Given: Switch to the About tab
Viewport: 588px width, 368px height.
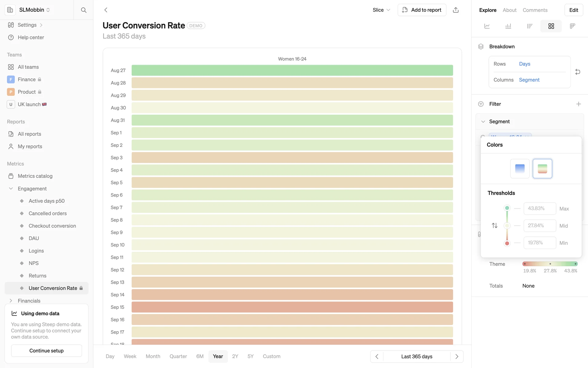Looking at the screenshot, I should click(x=509, y=10).
